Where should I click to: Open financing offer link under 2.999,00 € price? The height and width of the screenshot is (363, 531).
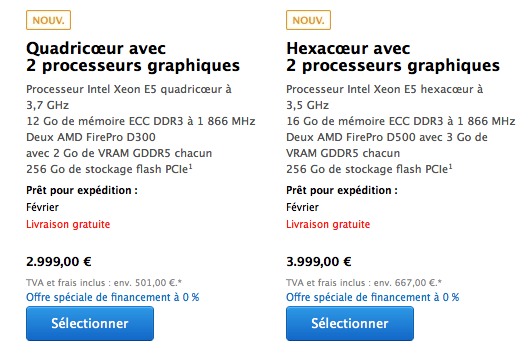[x=113, y=297]
